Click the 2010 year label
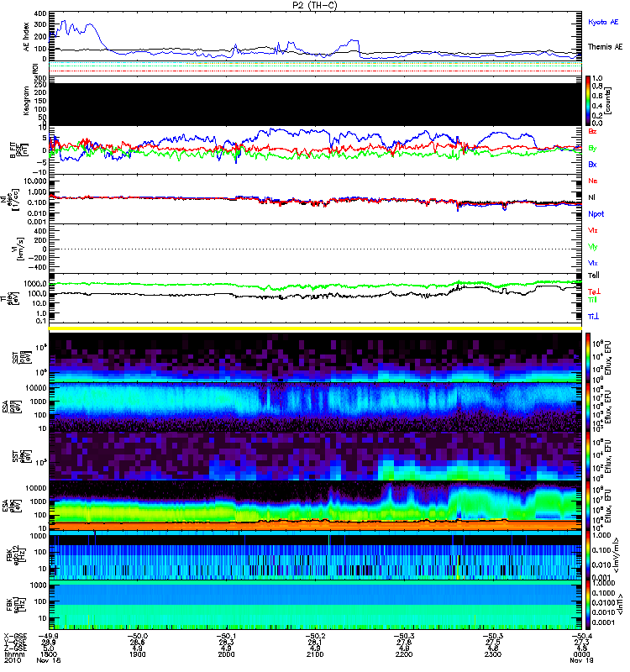This screenshot has width=630, height=672. pyautogui.click(x=13, y=660)
